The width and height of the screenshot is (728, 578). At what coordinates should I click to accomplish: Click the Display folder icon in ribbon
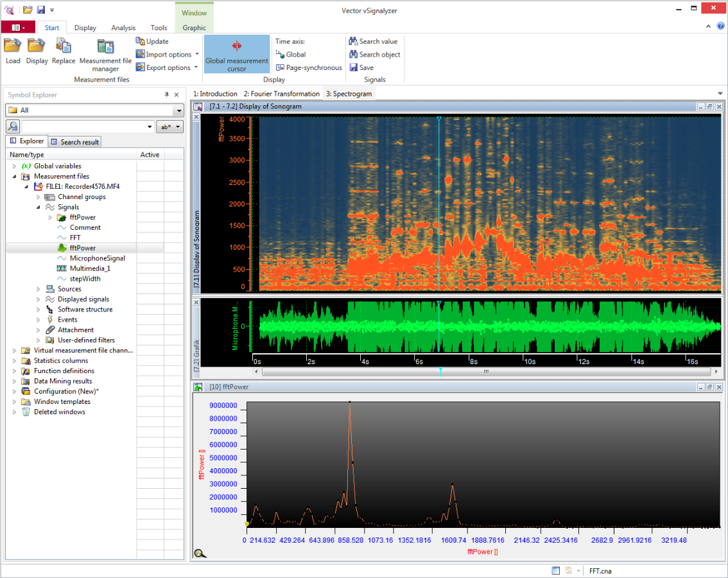click(x=36, y=46)
